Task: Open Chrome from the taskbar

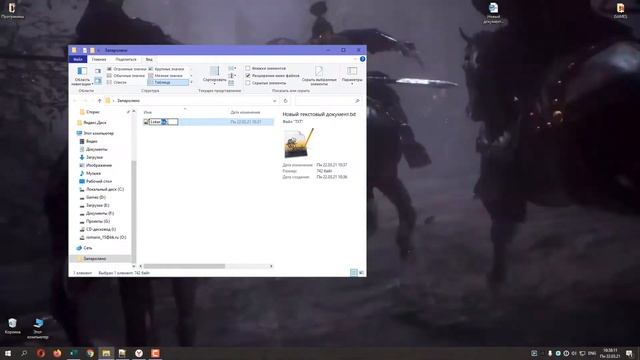Action: pos(90,353)
